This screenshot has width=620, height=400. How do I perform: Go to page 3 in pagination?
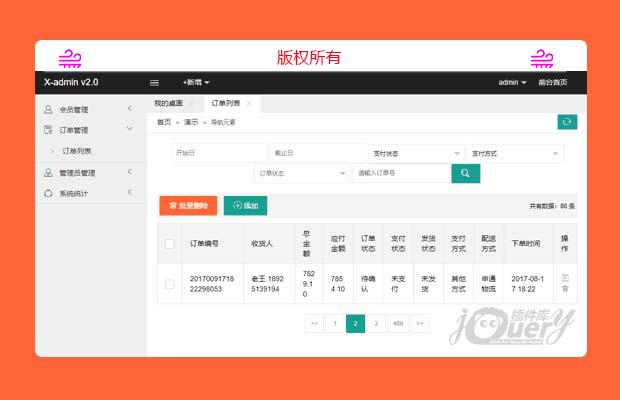coord(376,323)
